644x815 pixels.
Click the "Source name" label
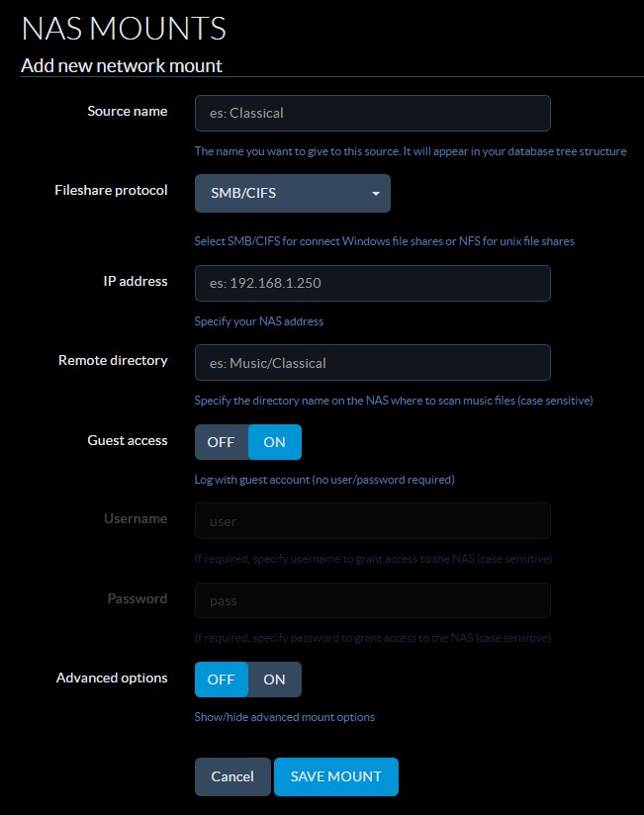click(x=127, y=111)
